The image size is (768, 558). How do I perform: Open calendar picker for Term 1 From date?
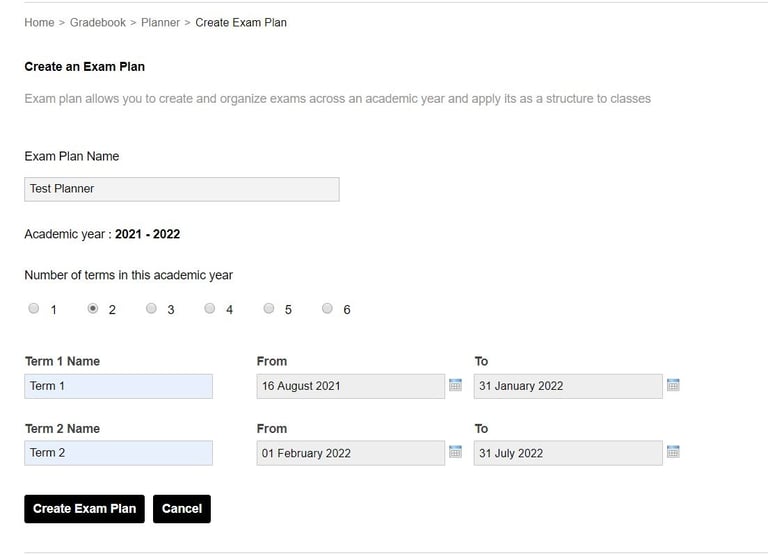[x=456, y=385]
